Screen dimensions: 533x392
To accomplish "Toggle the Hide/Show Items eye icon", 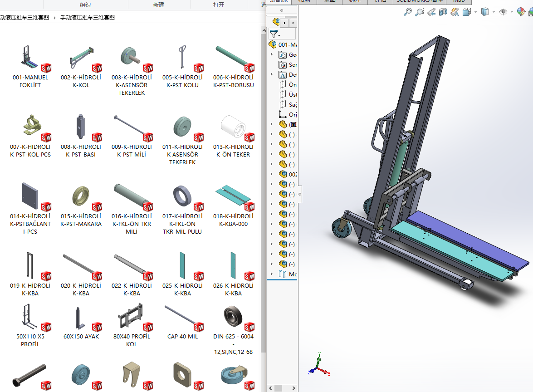I will coord(503,12).
